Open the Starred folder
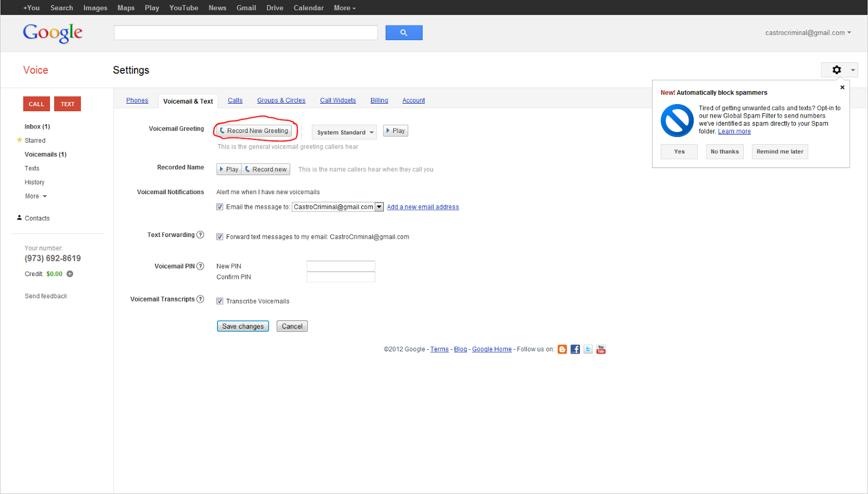The image size is (868, 494). (x=35, y=140)
